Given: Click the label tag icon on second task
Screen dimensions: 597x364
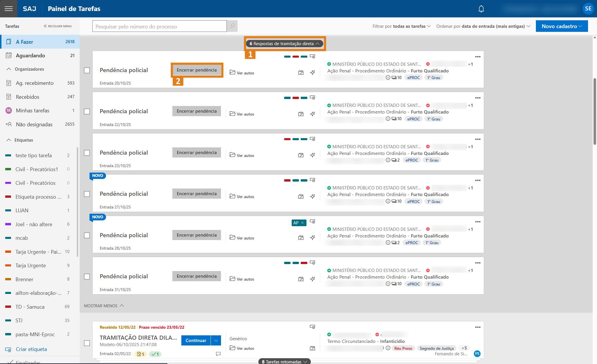Looking at the screenshot, I should click(313, 98).
